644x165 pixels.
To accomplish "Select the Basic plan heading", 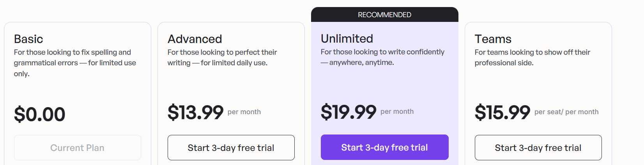I will pos(28,39).
